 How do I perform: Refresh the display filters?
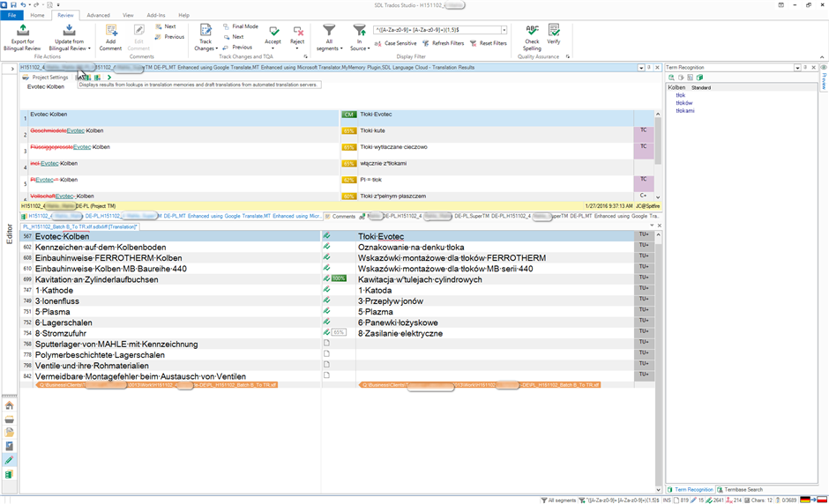(443, 43)
